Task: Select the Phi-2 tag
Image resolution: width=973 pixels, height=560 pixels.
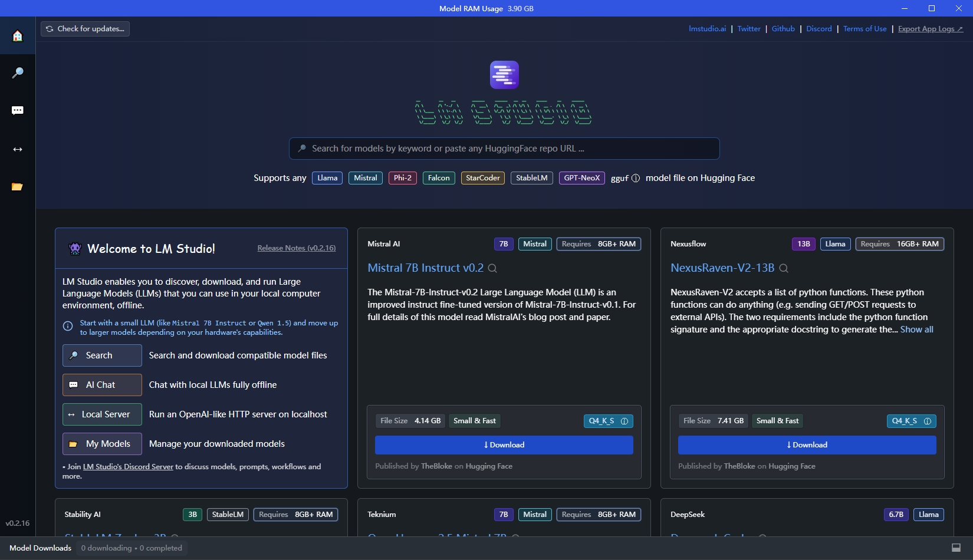Action: tap(403, 178)
